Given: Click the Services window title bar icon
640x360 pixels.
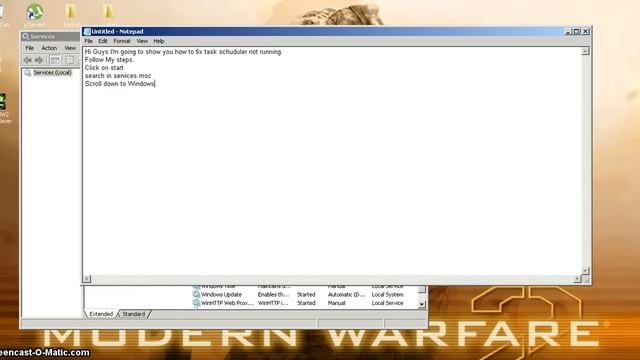Looking at the screenshot, I should 26,36.
